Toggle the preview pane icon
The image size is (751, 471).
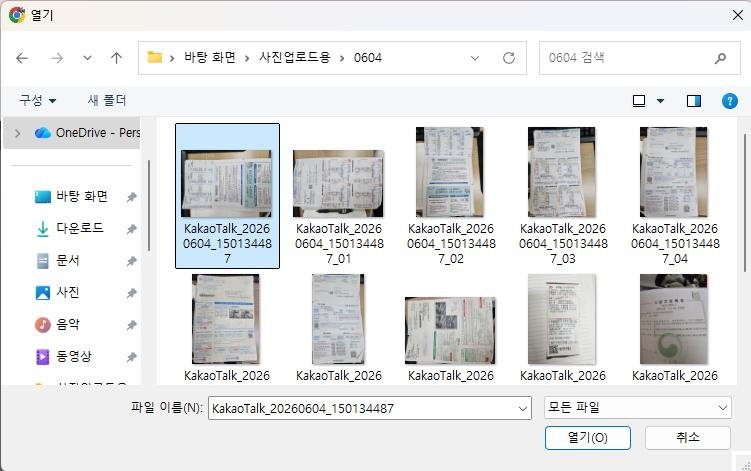tap(694, 101)
